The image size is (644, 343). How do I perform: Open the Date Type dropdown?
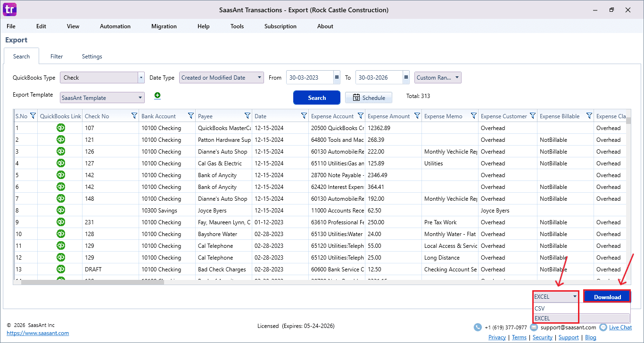(258, 77)
